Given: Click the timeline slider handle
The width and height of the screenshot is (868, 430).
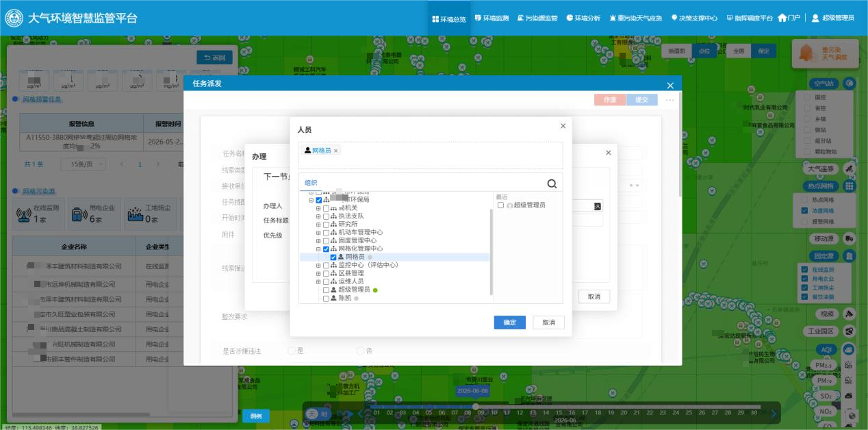Looking at the screenshot, I should pos(475,407).
